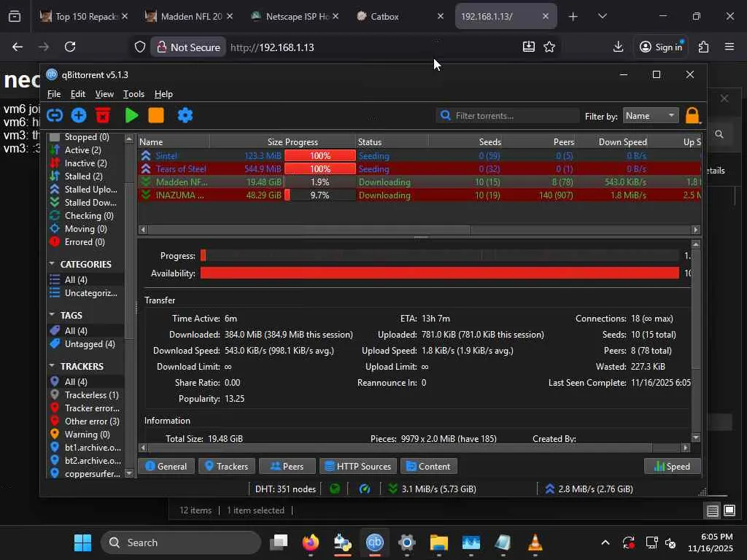Screen dimensions: 747x560
Task: Switch to the HTTP Sources tab
Action: pos(357,466)
